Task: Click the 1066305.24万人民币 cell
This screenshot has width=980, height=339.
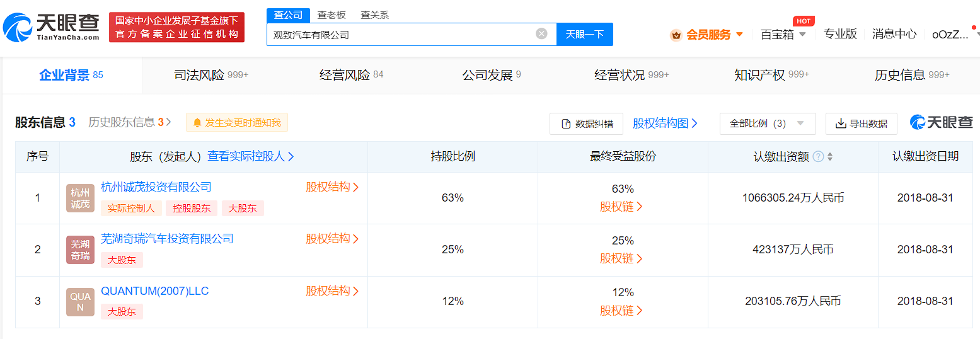Action: (793, 198)
